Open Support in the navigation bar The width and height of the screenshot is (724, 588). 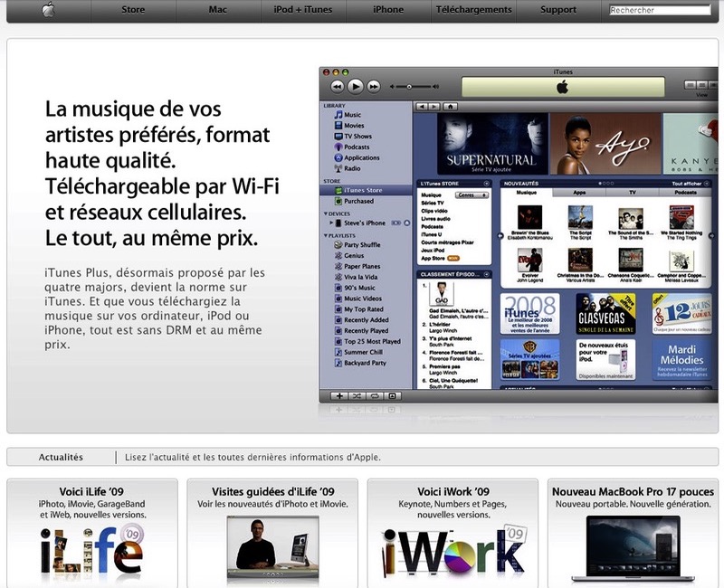pos(558,10)
